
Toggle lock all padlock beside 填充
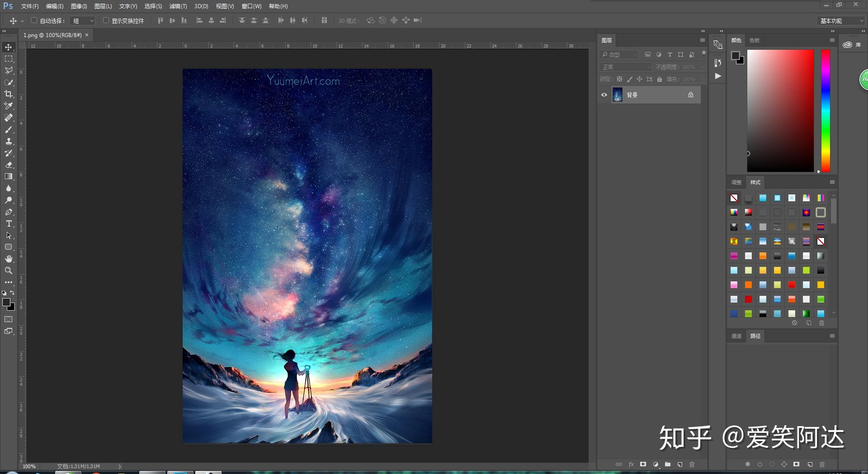point(660,79)
